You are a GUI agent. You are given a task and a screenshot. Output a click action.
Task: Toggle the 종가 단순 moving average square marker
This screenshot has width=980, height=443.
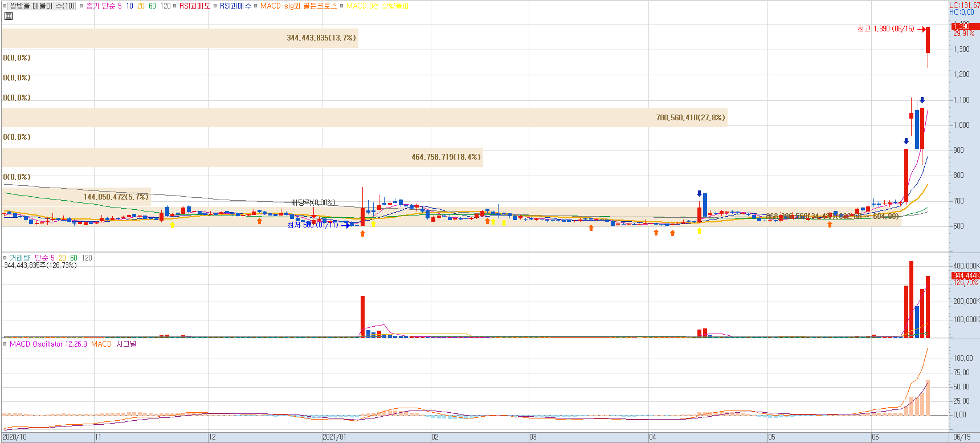coord(81,6)
